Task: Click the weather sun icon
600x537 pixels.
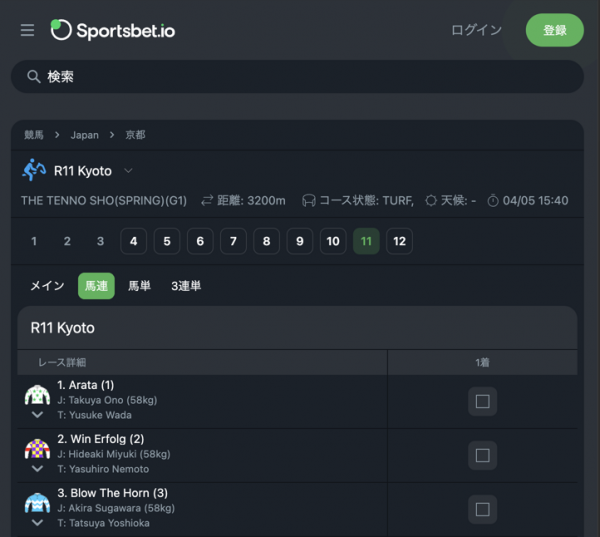Action: click(x=431, y=200)
